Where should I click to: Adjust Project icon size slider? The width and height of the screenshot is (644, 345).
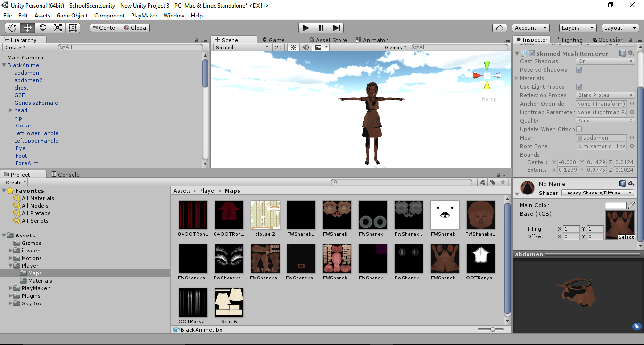(493, 329)
